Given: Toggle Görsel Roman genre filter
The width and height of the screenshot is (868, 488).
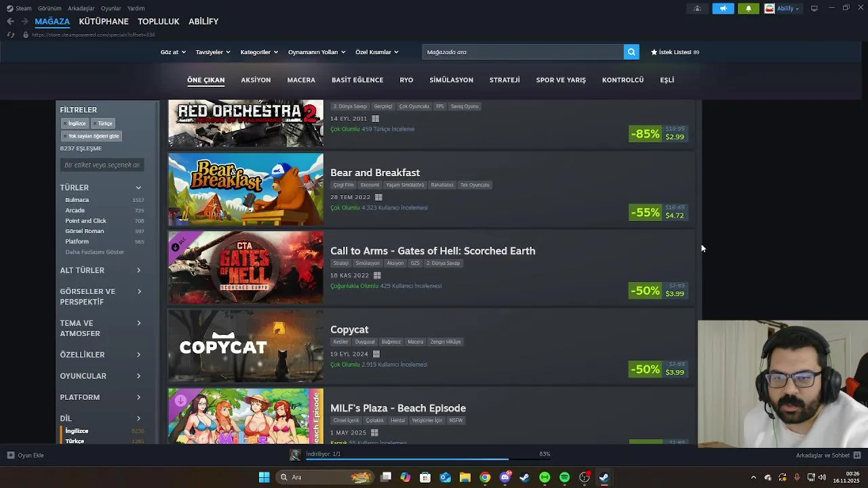Looking at the screenshot, I should [104, 231].
